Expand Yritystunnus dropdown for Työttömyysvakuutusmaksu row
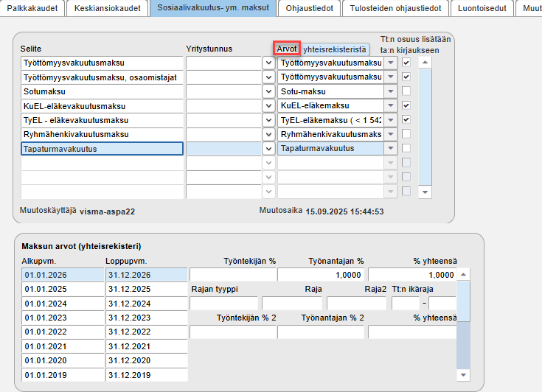542x392 pixels. [268, 63]
